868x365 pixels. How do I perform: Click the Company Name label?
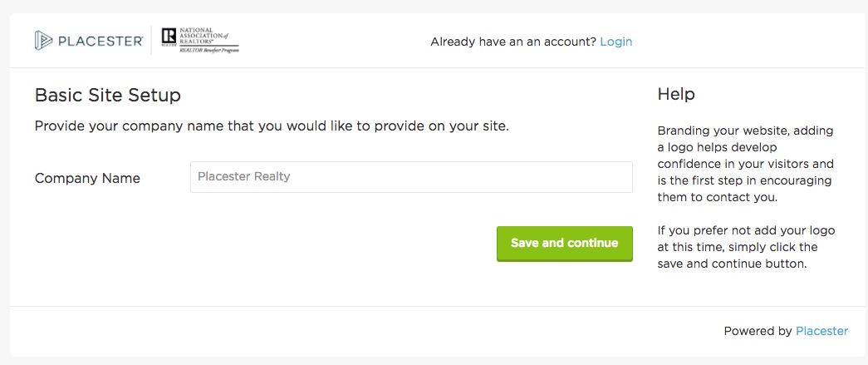pyautogui.click(x=87, y=179)
